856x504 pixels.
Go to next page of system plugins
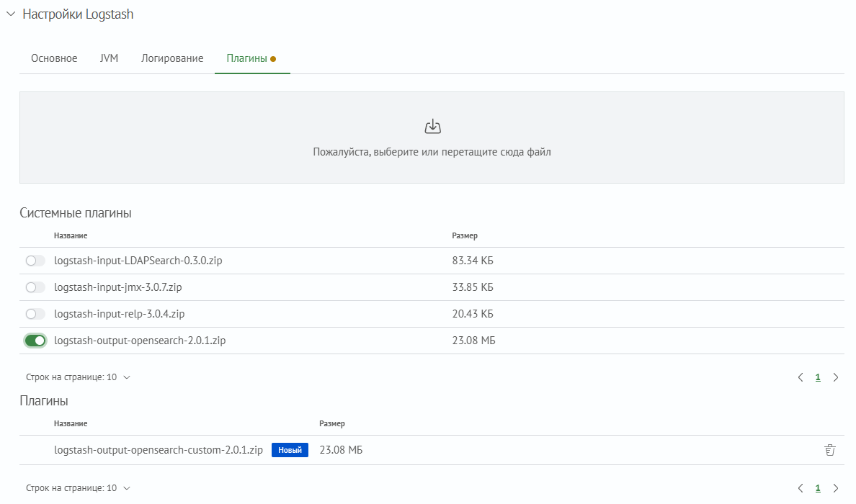click(836, 377)
